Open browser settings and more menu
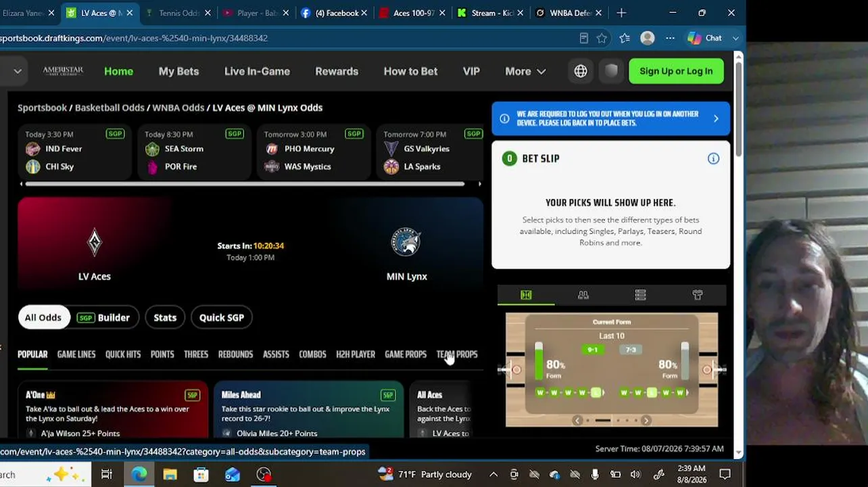This screenshot has height=487, width=868. click(670, 38)
